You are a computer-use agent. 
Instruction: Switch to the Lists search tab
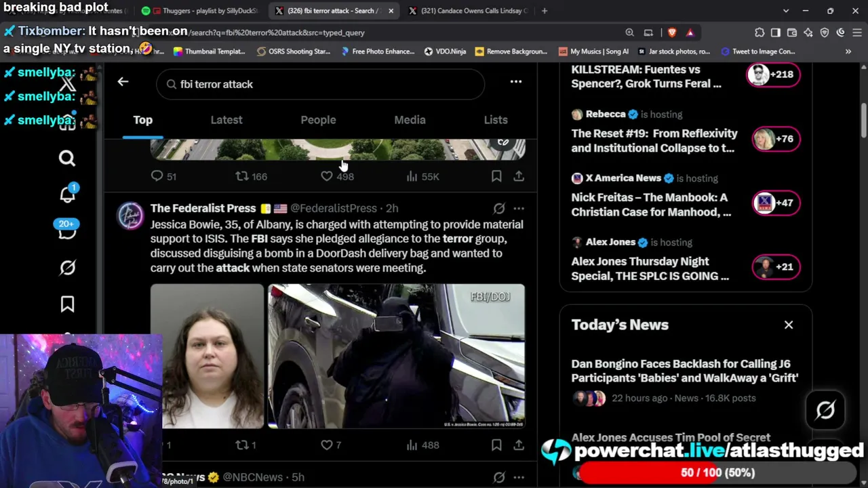pyautogui.click(x=496, y=120)
